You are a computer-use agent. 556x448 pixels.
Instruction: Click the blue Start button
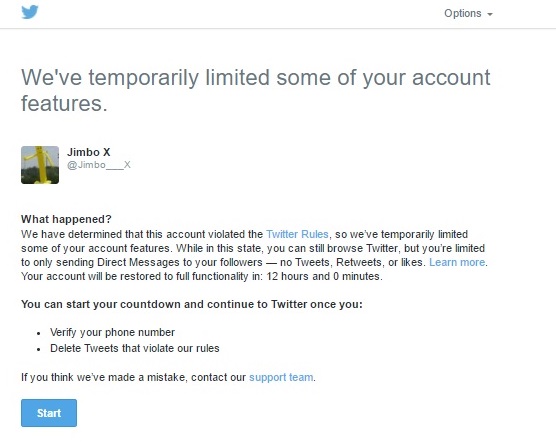49,413
